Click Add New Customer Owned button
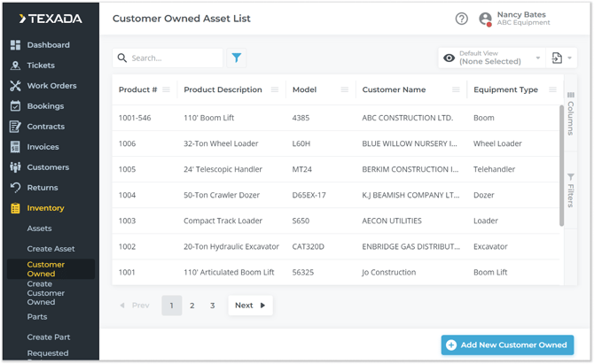The width and height of the screenshot is (594, 364). (507, 345)
